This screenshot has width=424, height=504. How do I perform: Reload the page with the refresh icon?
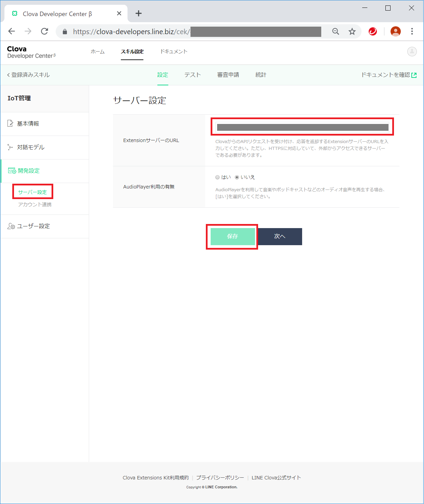pos(44,31)
